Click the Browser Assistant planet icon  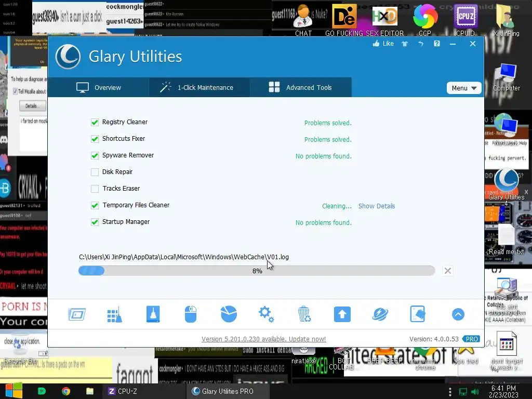click(x=380, y=314)
